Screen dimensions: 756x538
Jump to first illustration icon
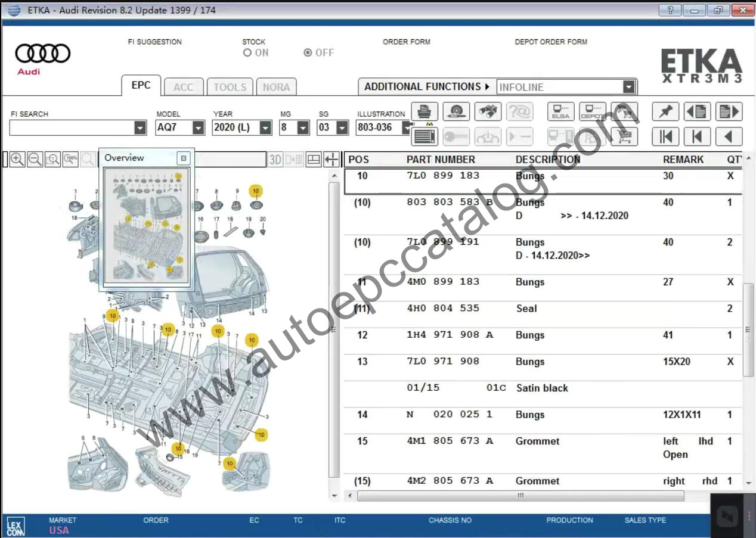coord(665,136)
